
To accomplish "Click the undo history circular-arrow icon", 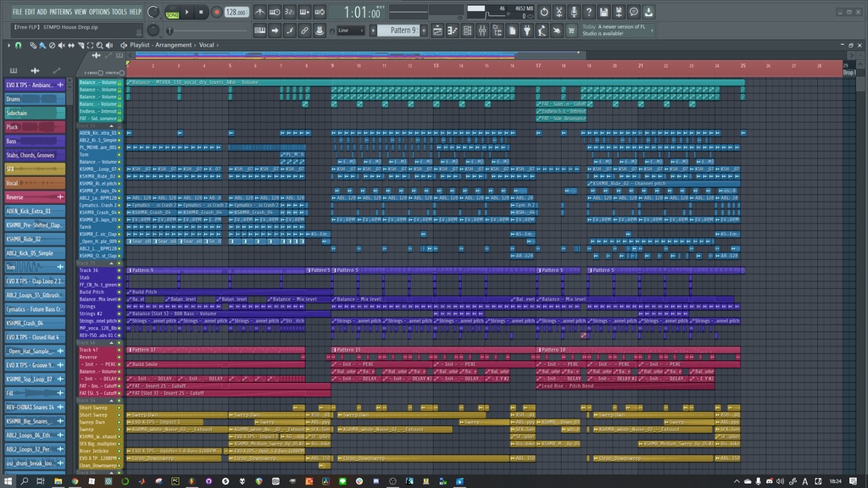I will [x=544, y=12].
